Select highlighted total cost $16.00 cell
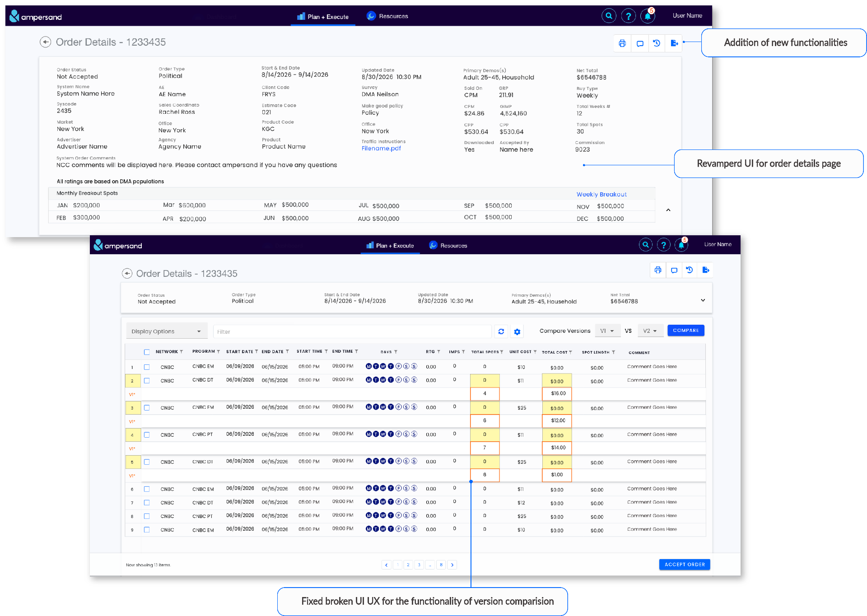 coord(557,393)
